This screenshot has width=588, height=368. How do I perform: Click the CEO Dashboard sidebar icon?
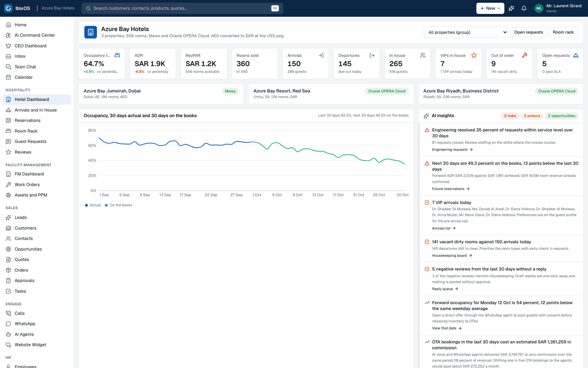9,46
